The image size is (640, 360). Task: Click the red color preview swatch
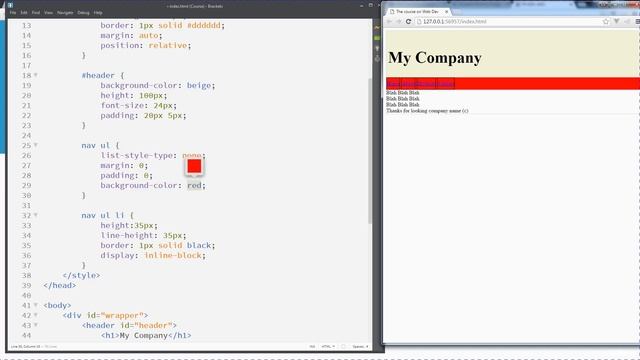tap(194, 166)
